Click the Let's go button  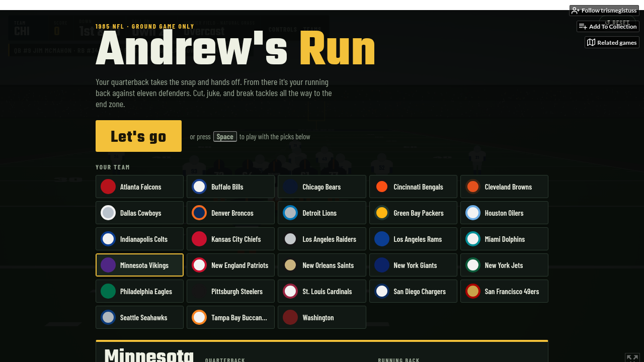138,136
